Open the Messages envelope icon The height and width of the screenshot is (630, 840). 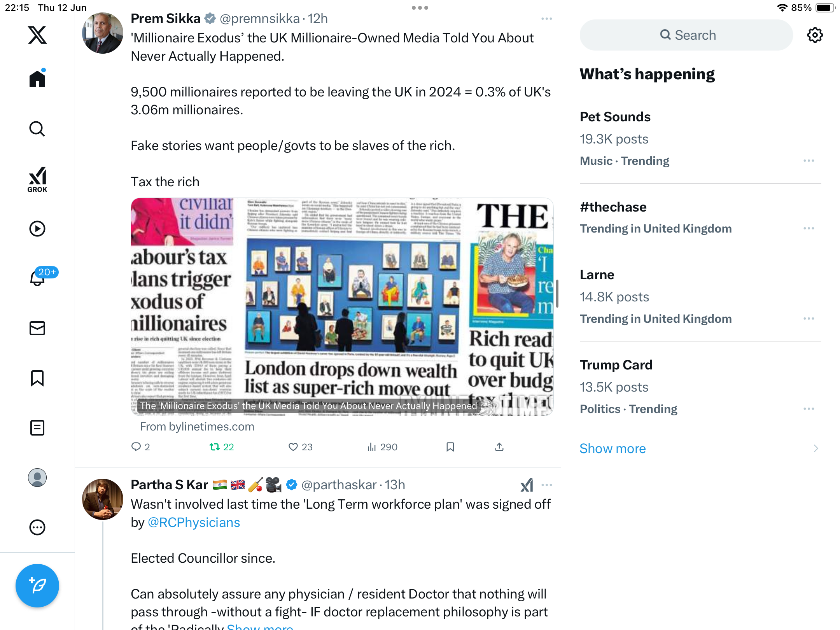tap(37, 328)
